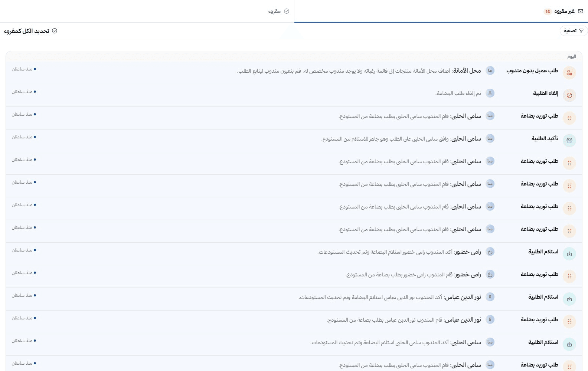Click "استلام الطلبية" icon in سامي الحلبي row
This screenshot has height=371, width=588.
click(x=569, y=344)
